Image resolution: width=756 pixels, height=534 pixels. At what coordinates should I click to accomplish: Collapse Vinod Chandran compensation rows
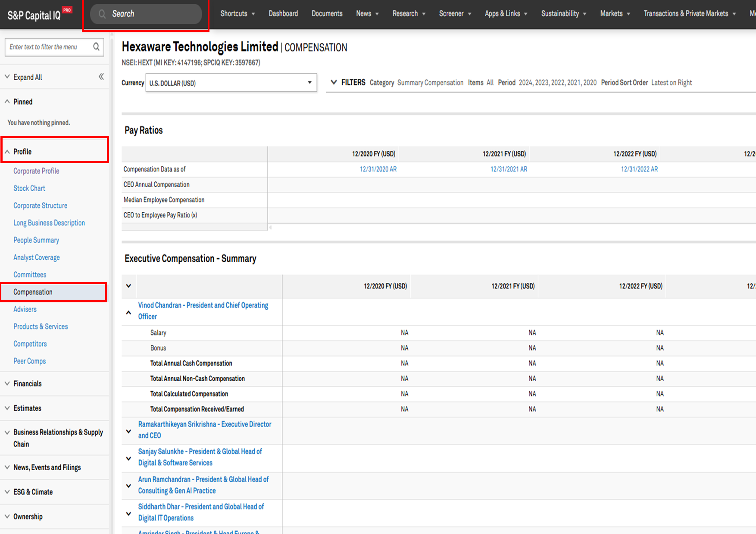tap(128, 313)
